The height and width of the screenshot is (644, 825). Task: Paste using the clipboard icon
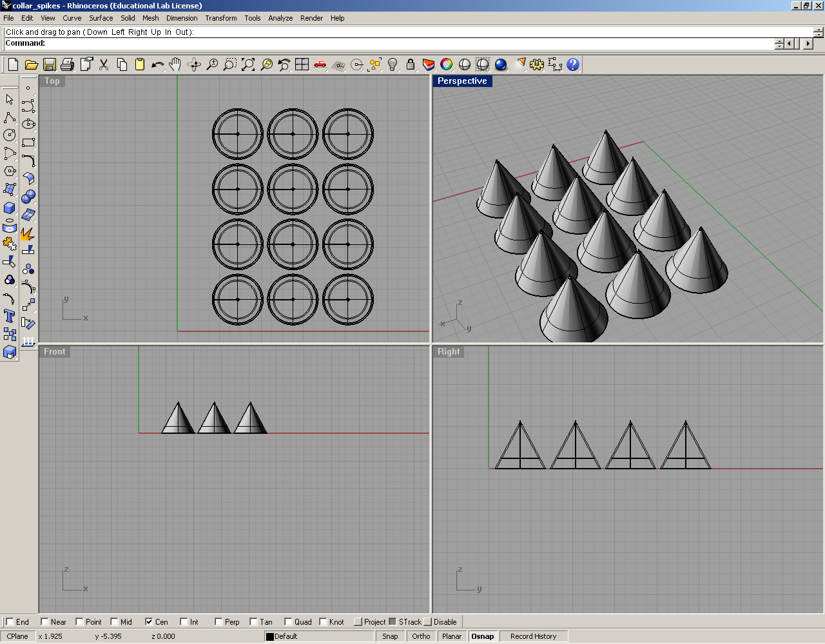click(x=140, y=64)
